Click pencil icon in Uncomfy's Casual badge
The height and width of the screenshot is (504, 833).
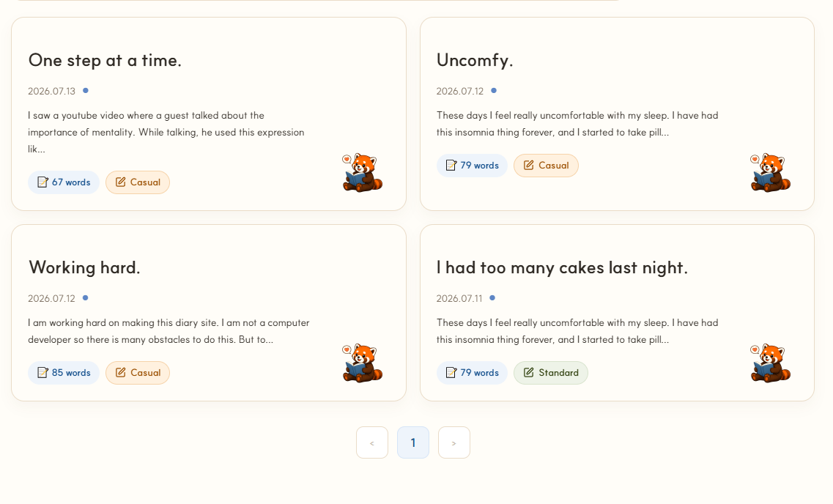[x=529, y=165]
